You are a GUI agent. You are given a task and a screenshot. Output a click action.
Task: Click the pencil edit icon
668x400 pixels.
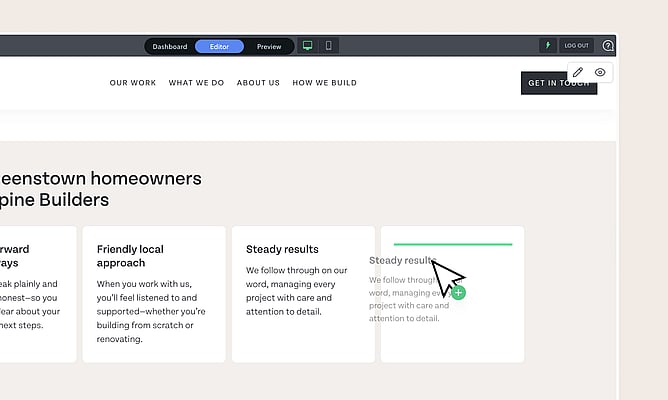pos(578,73)
